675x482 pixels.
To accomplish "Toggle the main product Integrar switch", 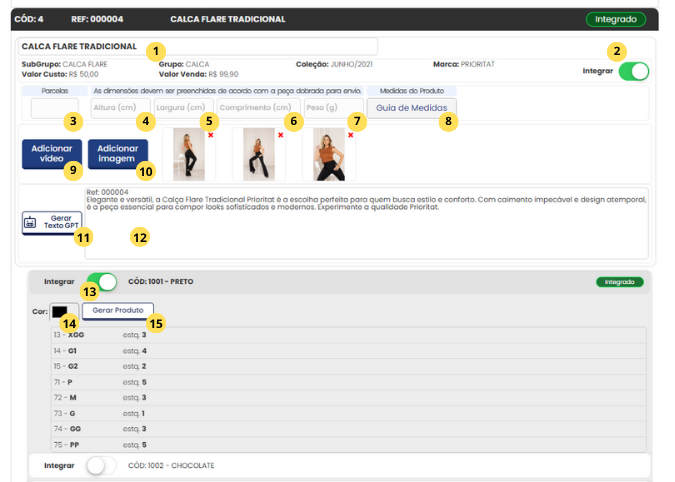I will tap(633, 71).
